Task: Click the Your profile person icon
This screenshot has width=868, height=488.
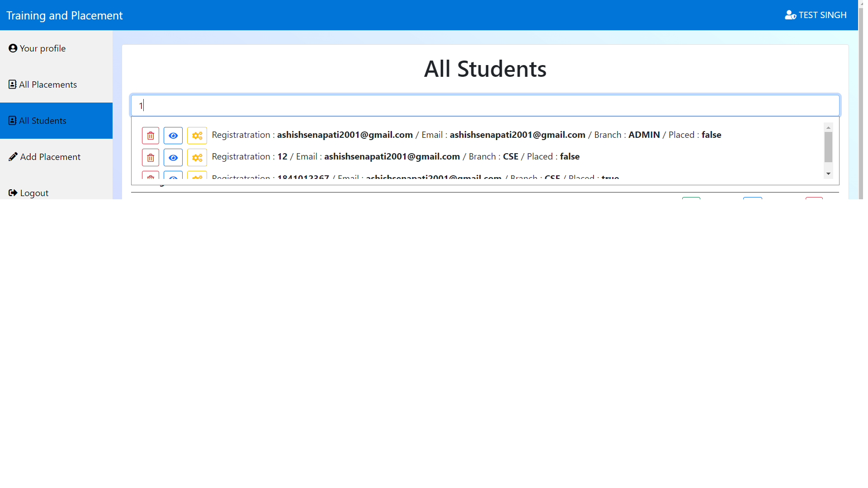Action: (13, 47)
